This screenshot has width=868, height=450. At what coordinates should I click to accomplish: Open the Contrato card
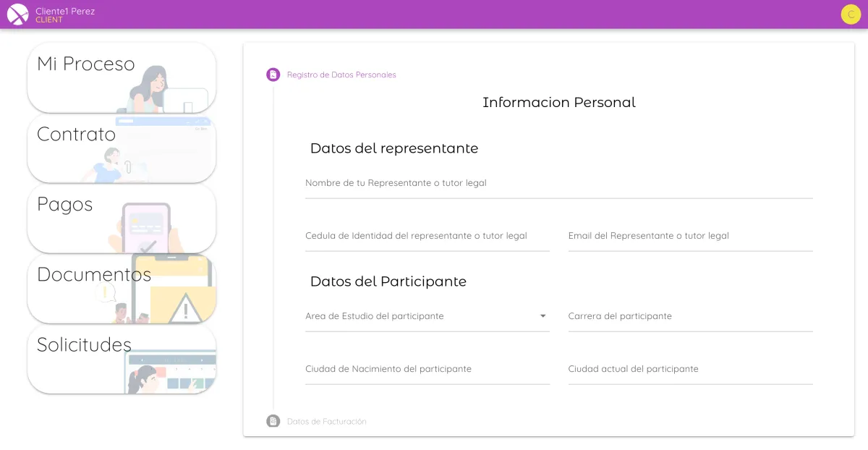[x=122, y=148]
